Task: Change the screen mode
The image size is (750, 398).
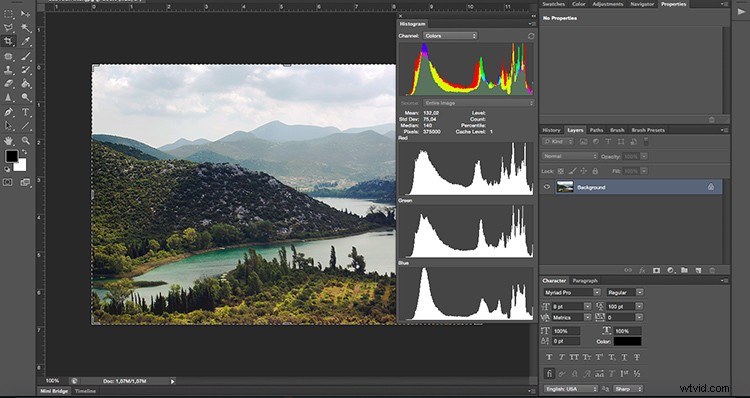Action: pyautogui.click(x=25, y=182)
